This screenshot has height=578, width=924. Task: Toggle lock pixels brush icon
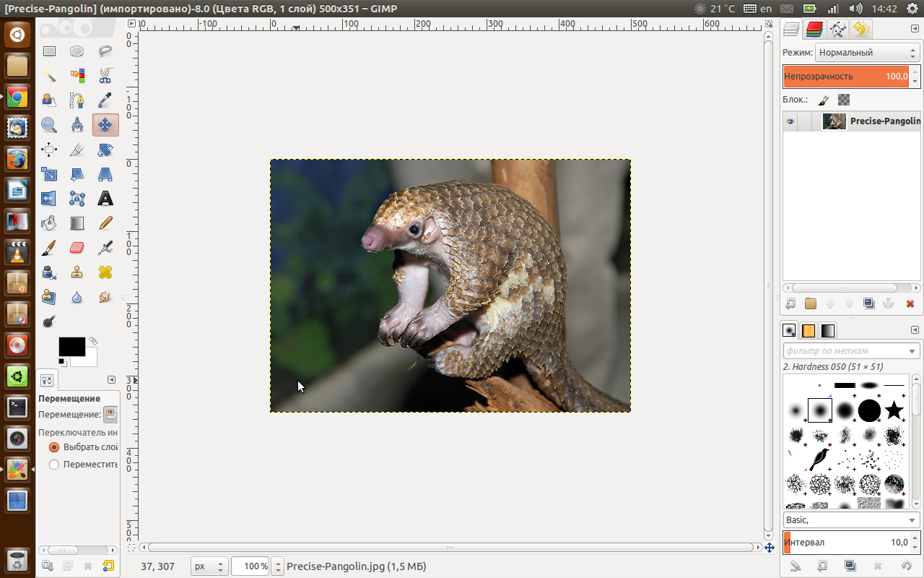coord(824,100)
